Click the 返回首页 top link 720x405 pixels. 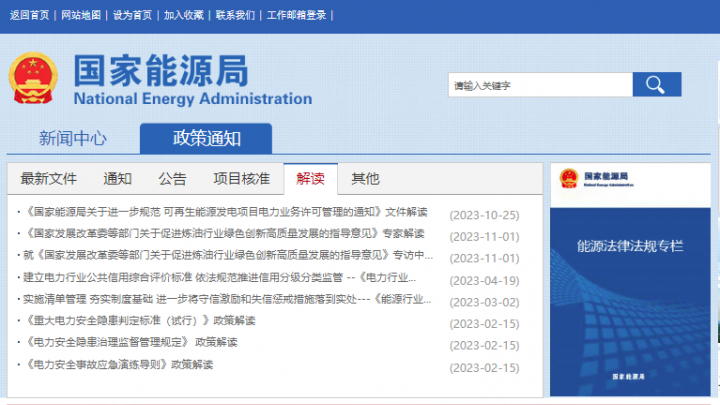tap(29, 15)
